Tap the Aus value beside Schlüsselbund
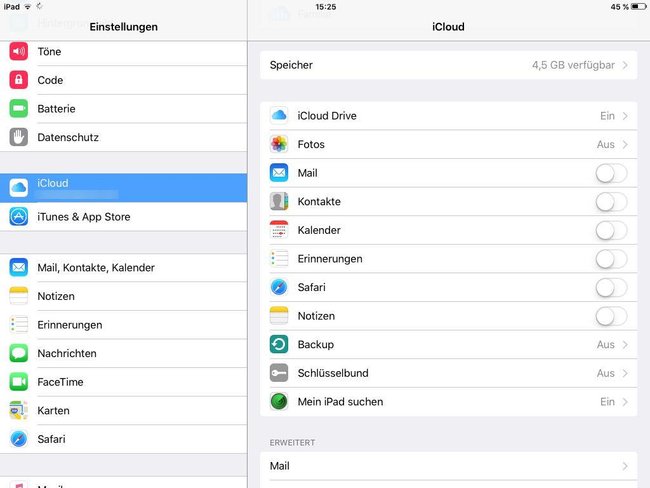Screen dimensions: 650x488 point(606,374)
